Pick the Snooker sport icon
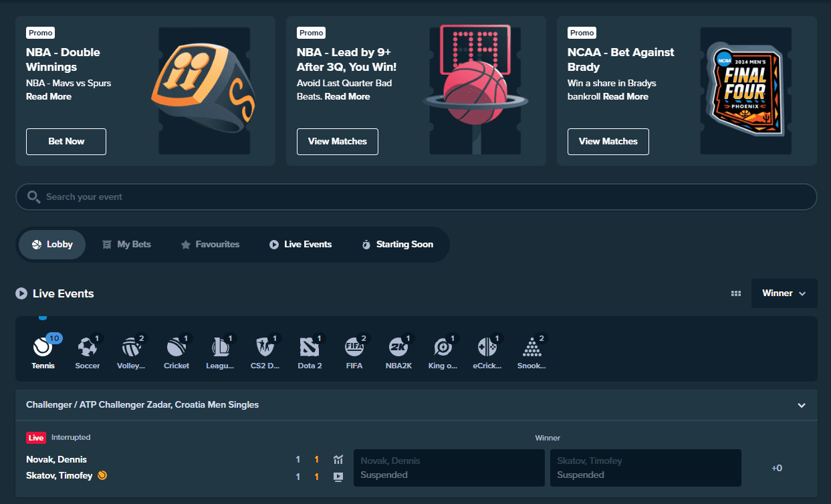The height and width of the screenshot is (504, 831). coord(532,347)
